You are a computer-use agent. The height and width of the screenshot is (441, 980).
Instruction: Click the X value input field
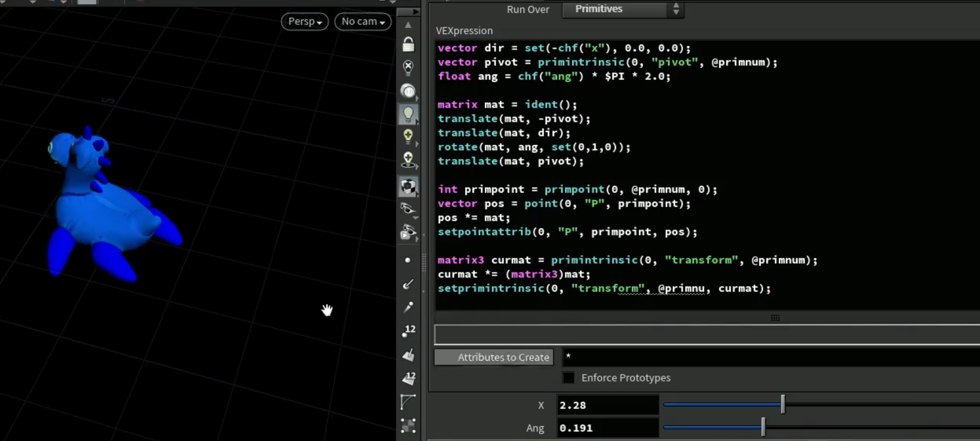[x=607, y=405]
